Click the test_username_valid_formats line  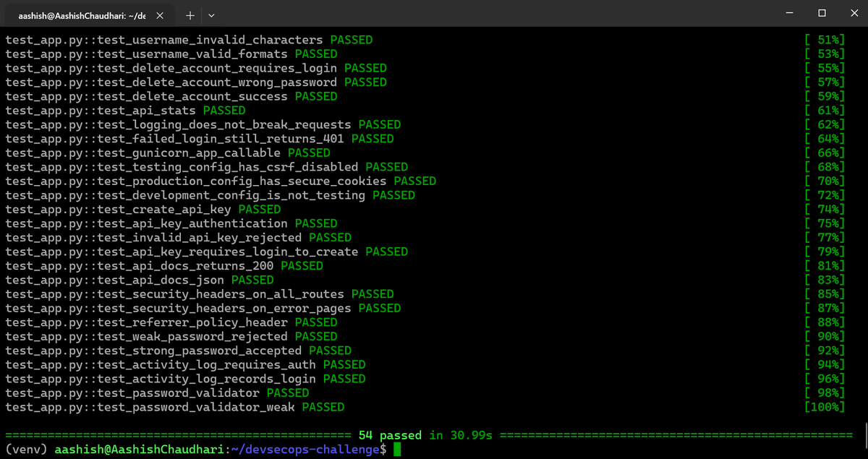[x=171, y=54]
